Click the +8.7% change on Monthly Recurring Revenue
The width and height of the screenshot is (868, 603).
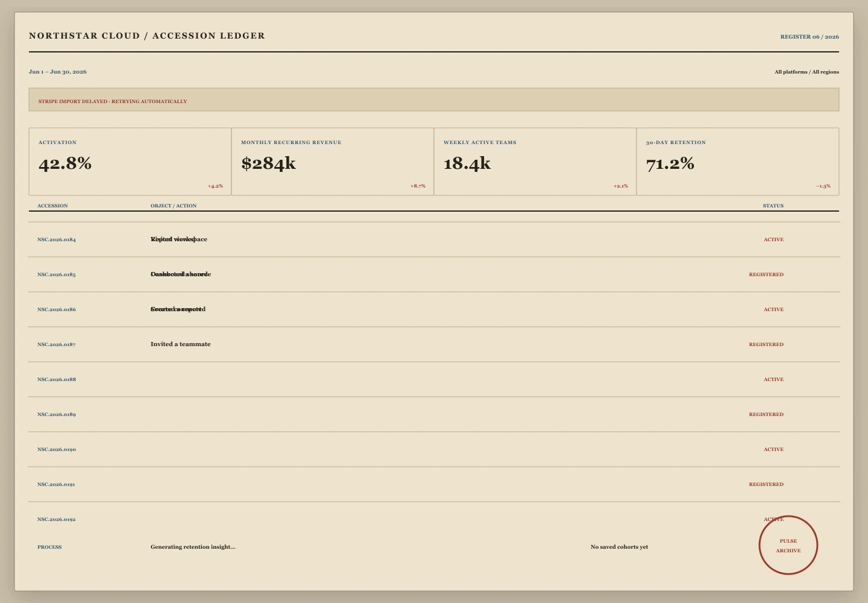click(418, 186)
